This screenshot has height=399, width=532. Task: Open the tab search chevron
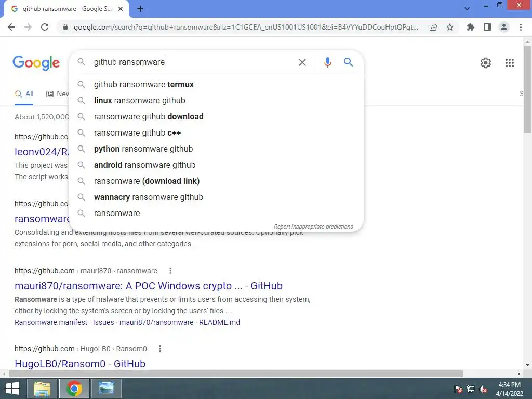click(467, 9)
